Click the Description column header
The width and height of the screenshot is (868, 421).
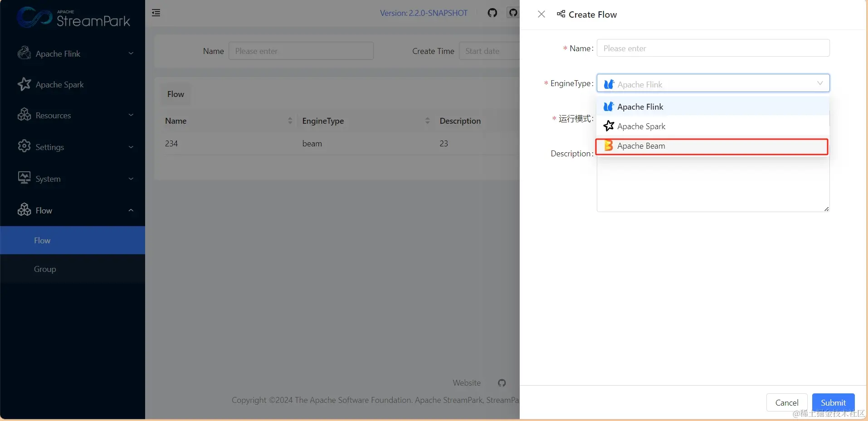pos(460,121)
